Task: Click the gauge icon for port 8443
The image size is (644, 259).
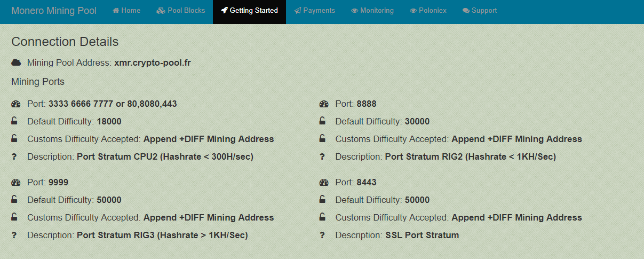Action: point(323,182)
